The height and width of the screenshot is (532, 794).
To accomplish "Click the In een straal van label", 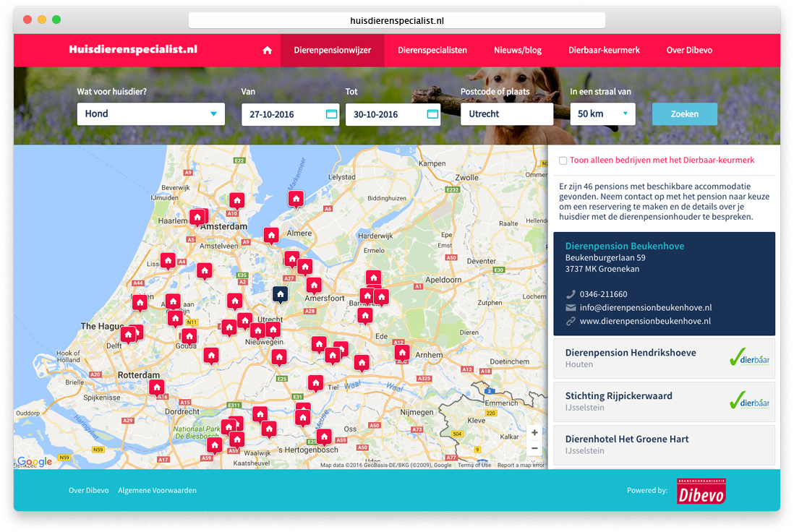I will tap(601, 92).
